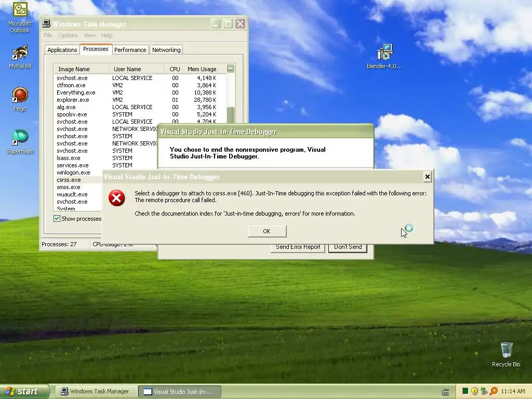The width and height of the screenshot is (532, 399).
Task: Open the File menu in Task Manager
Action: [x=48, y=35]
